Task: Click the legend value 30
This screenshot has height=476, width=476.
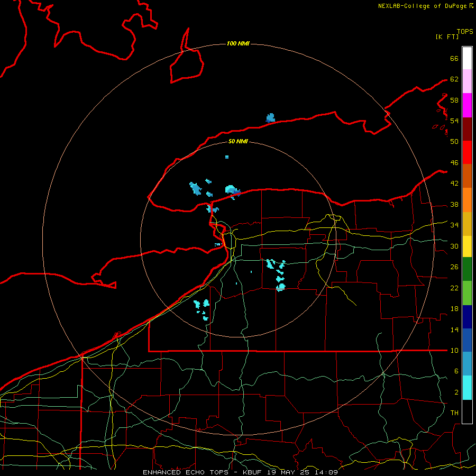Action: pyautogui.click(x=454, y=246)
